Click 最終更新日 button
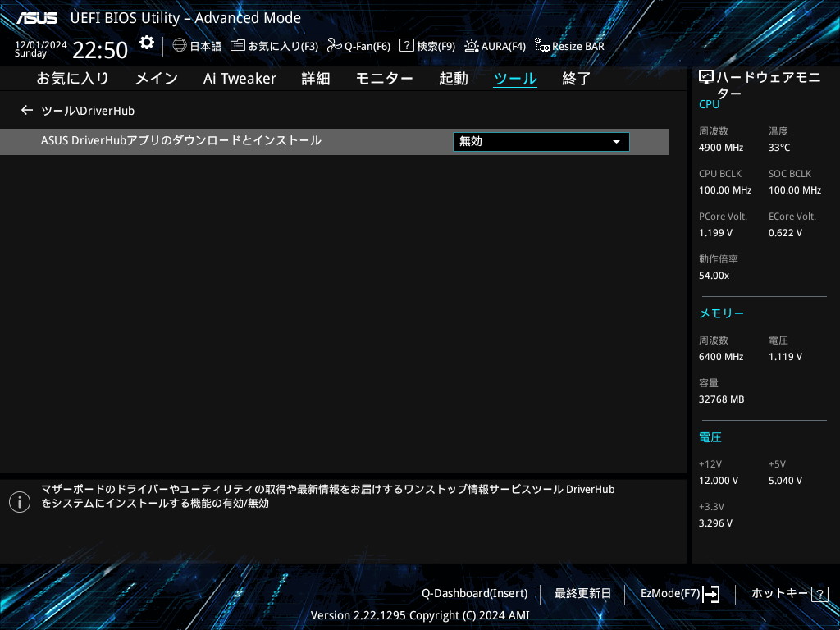 583,594
